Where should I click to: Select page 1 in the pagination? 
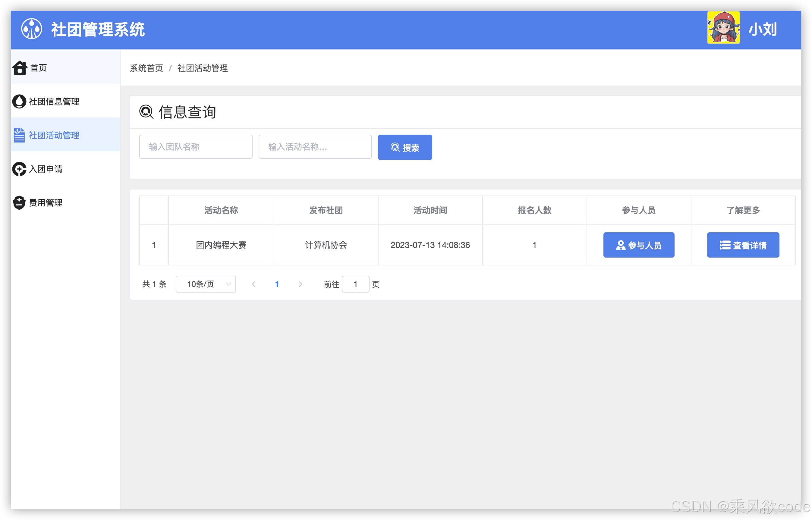[x=277, y=284]
